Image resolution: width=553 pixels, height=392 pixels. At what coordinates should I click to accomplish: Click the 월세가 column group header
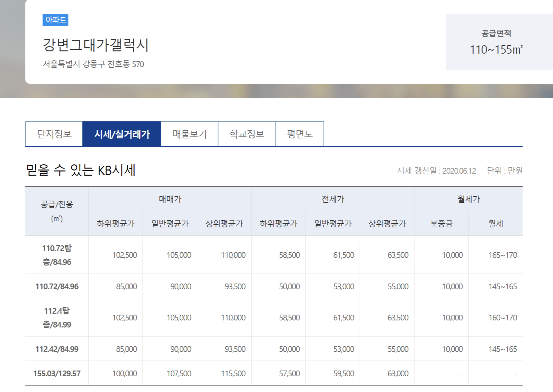tap(468, 199)
